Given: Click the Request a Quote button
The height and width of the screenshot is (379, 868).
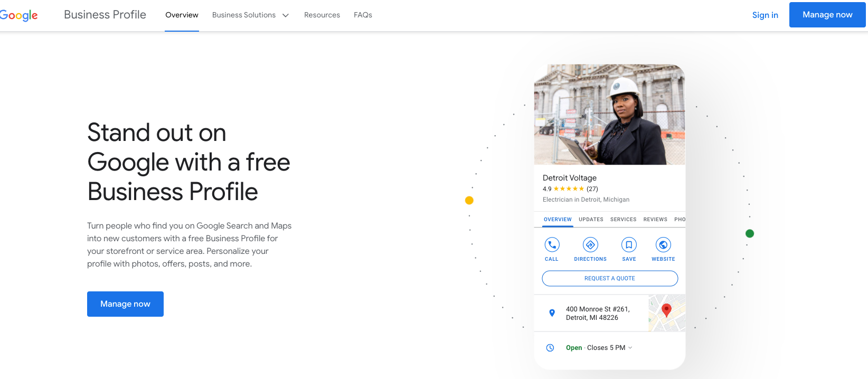Looking at the screenshot, I should click(x=610, y=278).
